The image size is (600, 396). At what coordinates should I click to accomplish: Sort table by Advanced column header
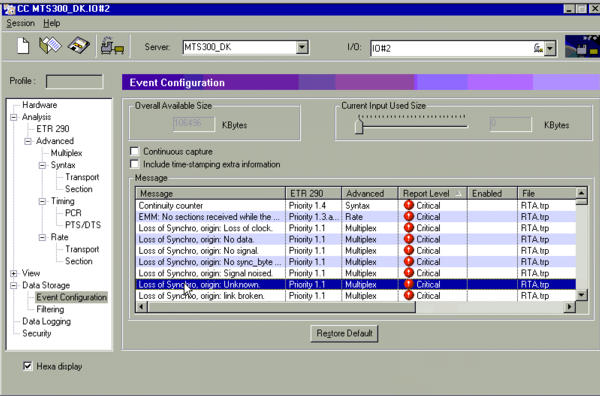pyautogui.click(x=370, y=193)
